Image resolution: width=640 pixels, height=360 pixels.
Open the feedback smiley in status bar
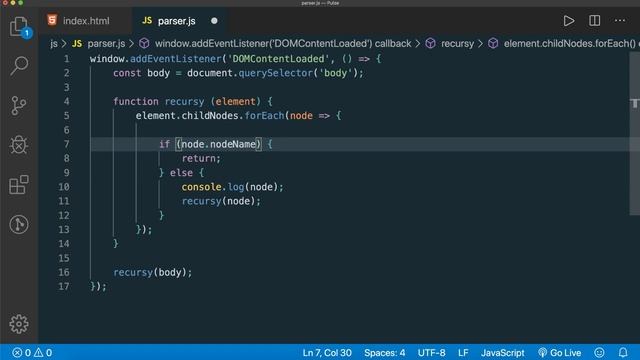pos(599,353)
